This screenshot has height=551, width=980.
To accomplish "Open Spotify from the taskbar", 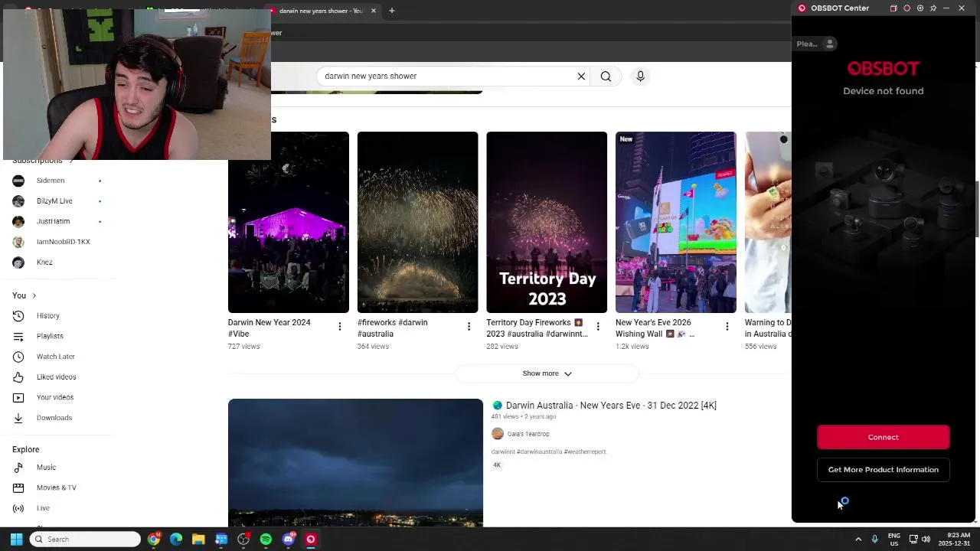I will 266,540.
